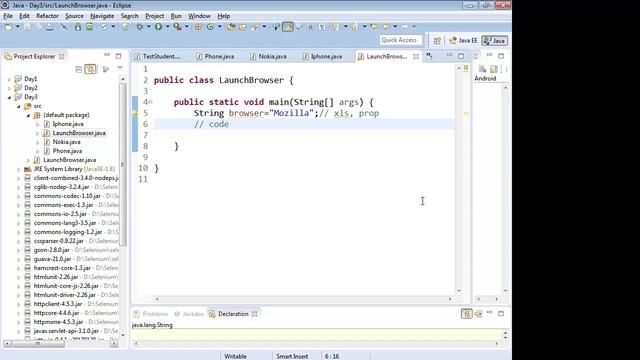Click the Next Annotation toolbar icon
This screenshot has height=360, width=640.
tap(335, 27)
